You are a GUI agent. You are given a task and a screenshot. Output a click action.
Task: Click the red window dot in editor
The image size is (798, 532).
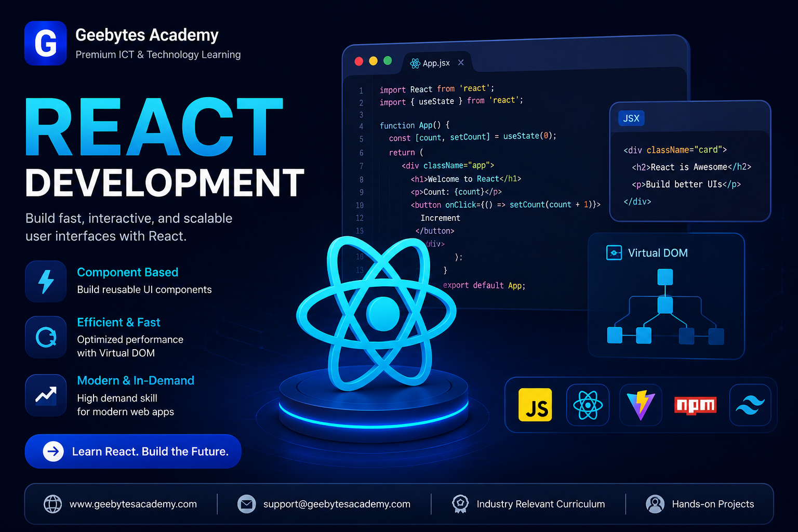click(358, 61)
